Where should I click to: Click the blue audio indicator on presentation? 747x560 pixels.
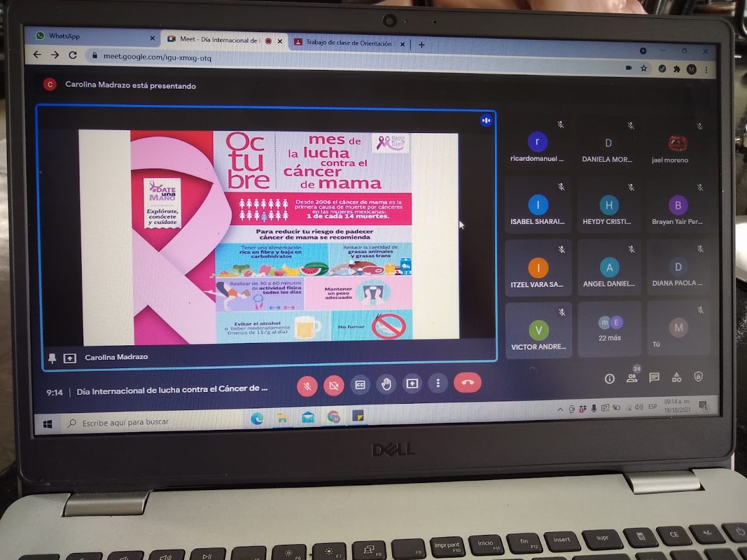(486, 120)
